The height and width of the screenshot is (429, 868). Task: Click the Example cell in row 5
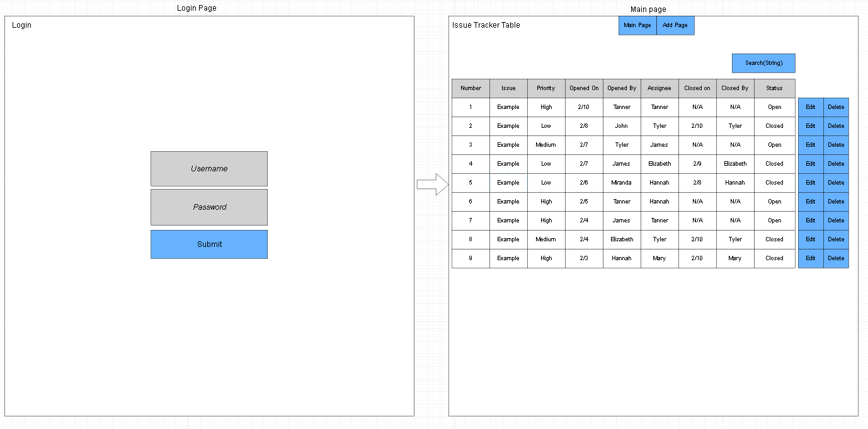tap(508, 183)
